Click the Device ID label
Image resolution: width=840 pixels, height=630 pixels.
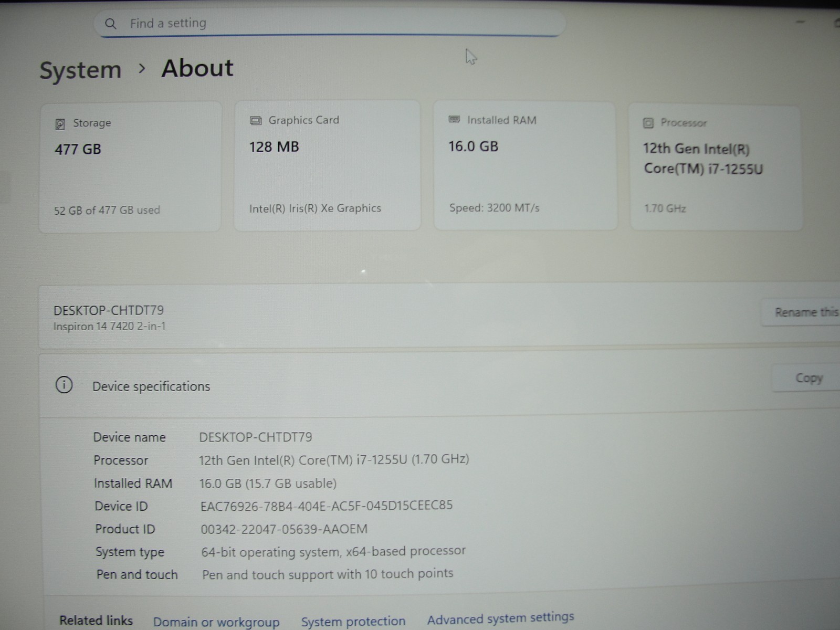(121, 506)
